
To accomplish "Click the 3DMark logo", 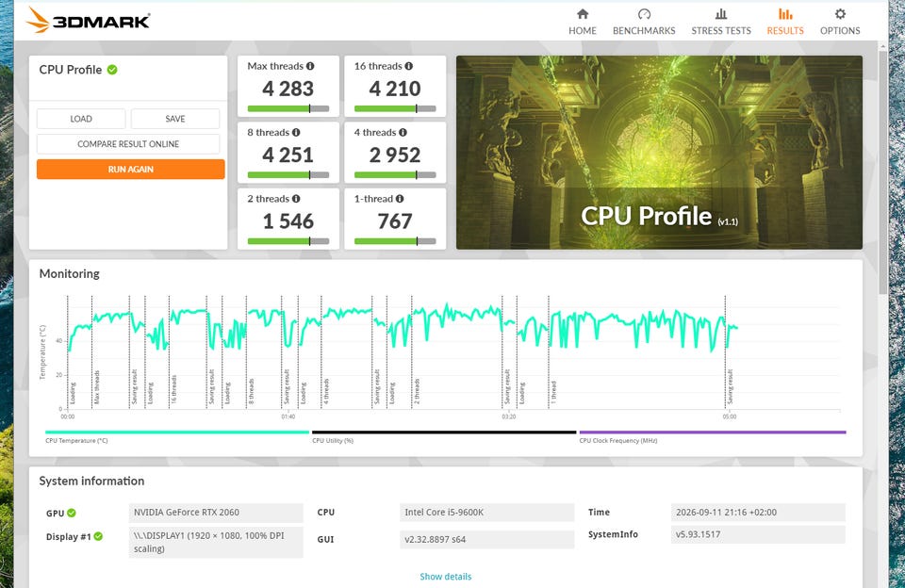I will coord(88,21).
